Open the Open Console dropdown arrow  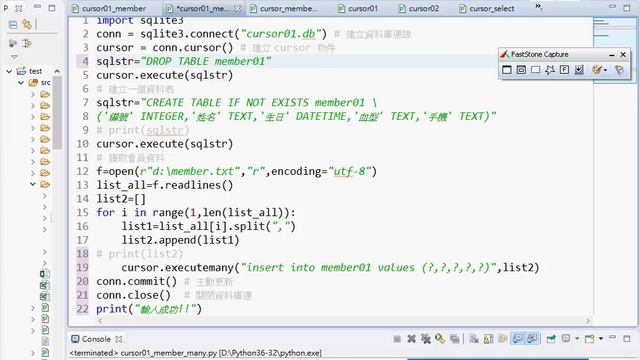pyautogui.click(x=601, y=339)
